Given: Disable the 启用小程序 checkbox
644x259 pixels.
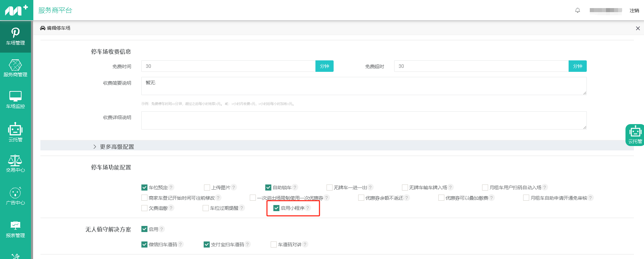Looking at the screenshot, I should point(276,208).
